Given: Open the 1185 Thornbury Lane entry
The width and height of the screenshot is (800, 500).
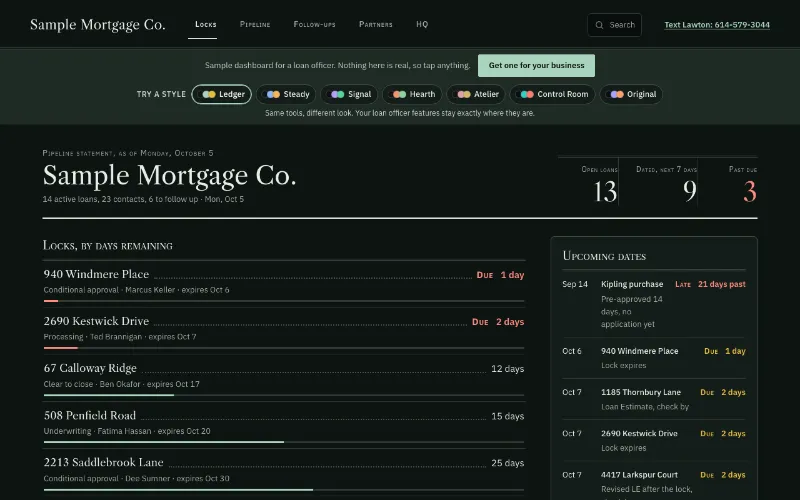Looking at the screenshot, I should [x=654, y=399].
